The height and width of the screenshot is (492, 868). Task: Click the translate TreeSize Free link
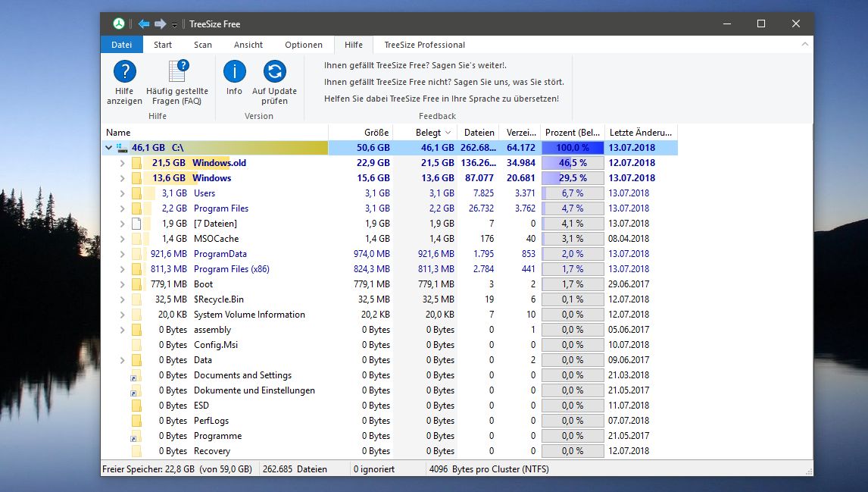click(x=442, y=99)
